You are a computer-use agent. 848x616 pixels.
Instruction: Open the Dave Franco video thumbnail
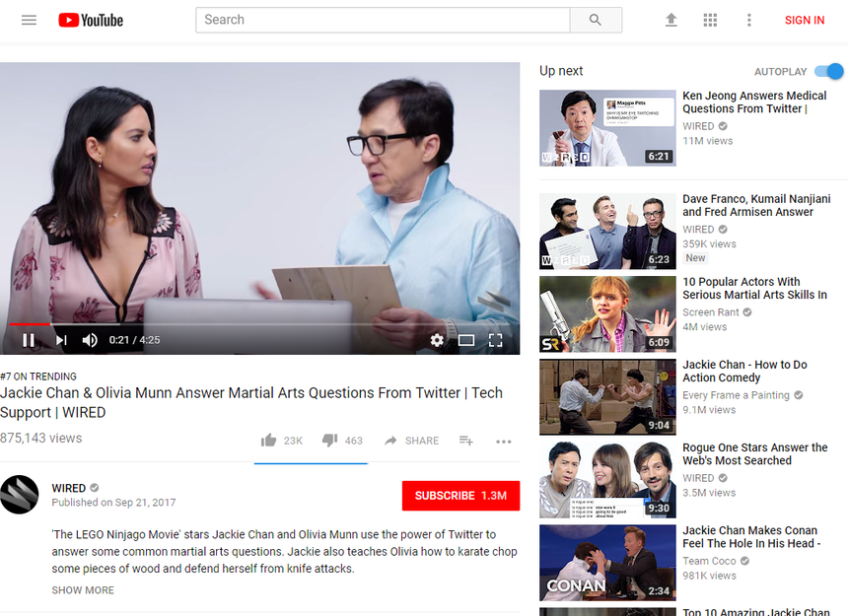pyautogui.click(x=607, y=231)
